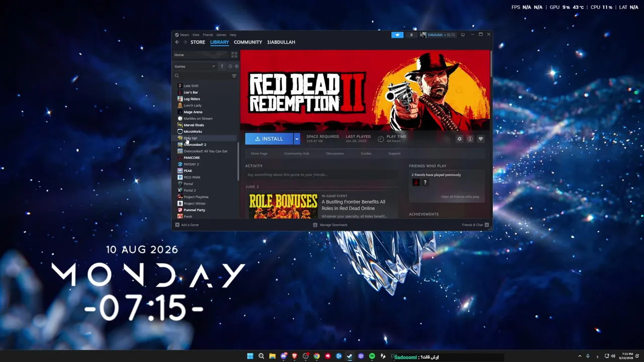The width and height of the screenshot is (644, 362).
Task: Switch to collections grid view icon
Action: click(x=234, y=55)
